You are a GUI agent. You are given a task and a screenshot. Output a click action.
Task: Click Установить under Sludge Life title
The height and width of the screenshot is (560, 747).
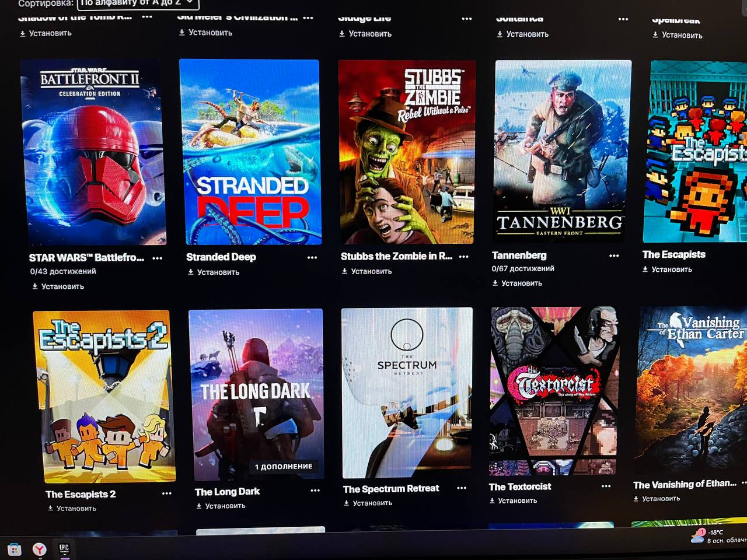click(365, 34)
